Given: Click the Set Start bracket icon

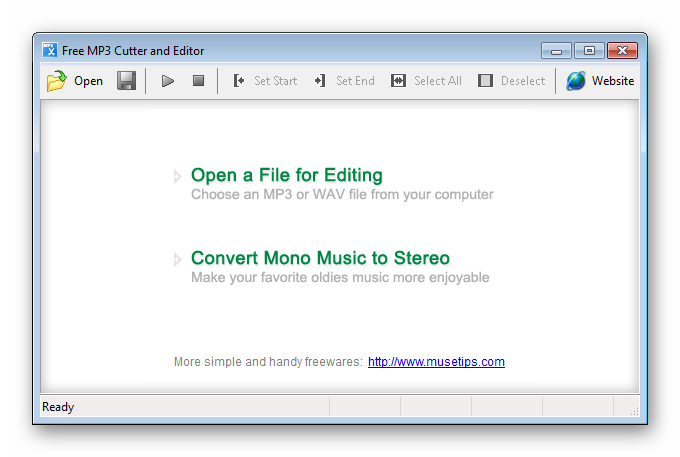Looking at the screenshot, I should coord(239,81).
